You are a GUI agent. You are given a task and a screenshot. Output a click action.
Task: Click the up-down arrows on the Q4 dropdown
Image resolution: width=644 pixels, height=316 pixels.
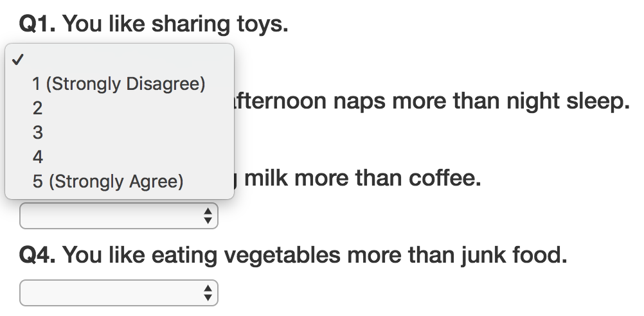(x=207, y=293)
